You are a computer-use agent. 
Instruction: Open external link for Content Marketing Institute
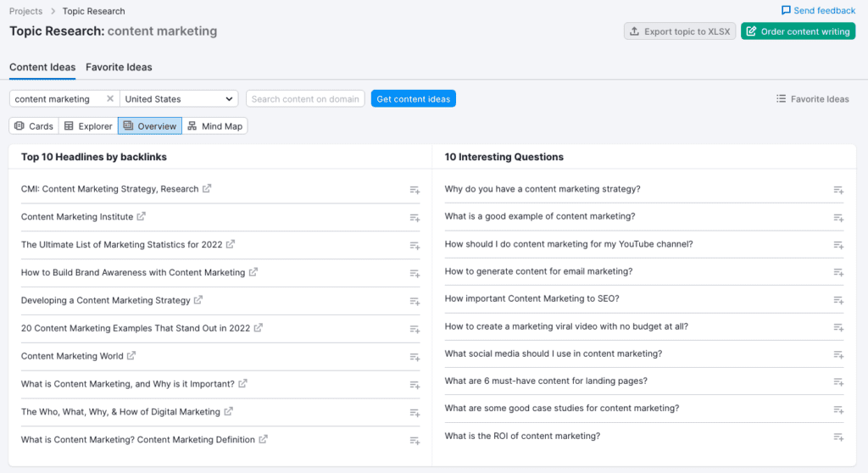(x=142, y=216)
